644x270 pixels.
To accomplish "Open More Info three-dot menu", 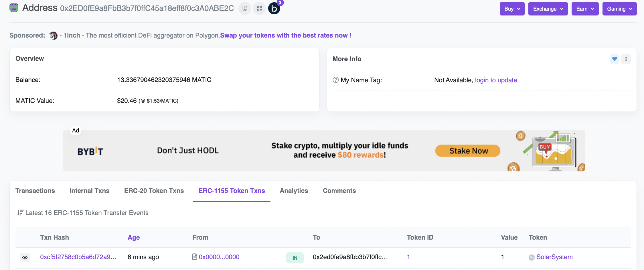I will [626, 59].
